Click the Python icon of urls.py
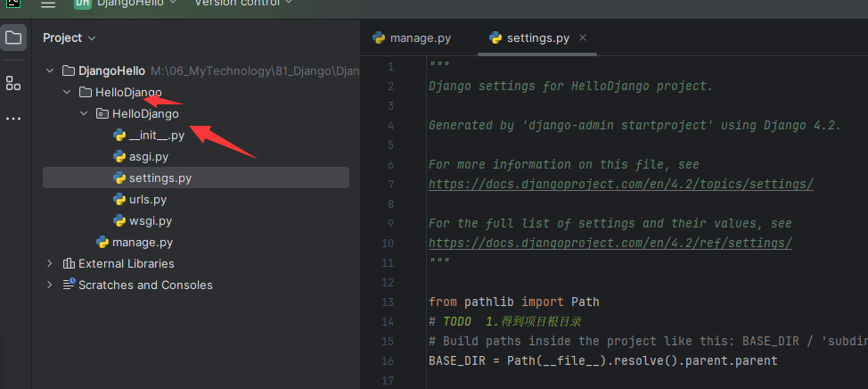 (119, 200)
